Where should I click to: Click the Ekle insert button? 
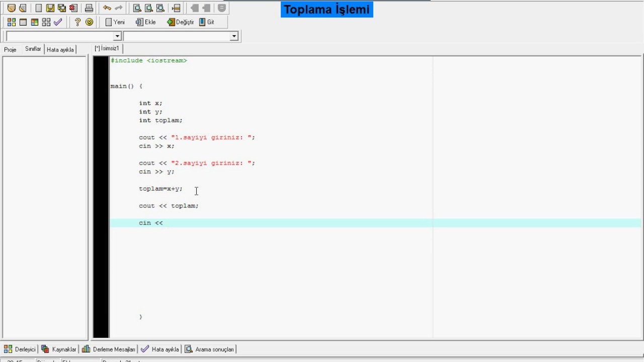click(146, 22)
